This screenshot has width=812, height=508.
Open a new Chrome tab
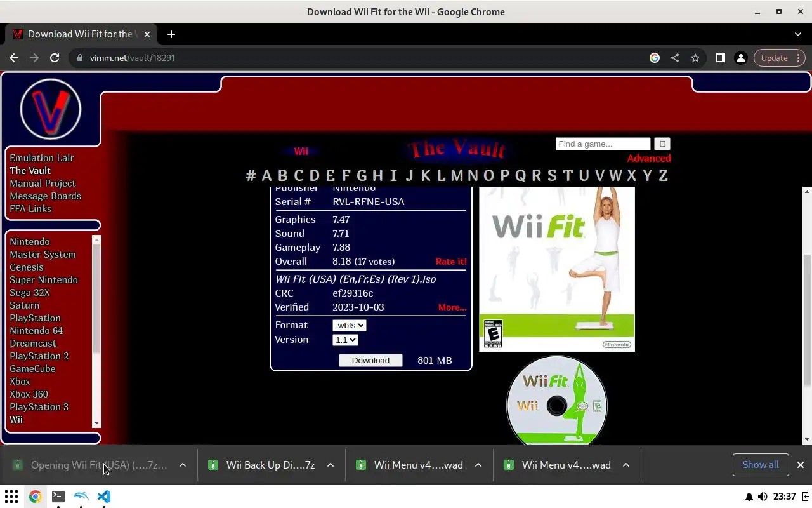pos(171,34)
